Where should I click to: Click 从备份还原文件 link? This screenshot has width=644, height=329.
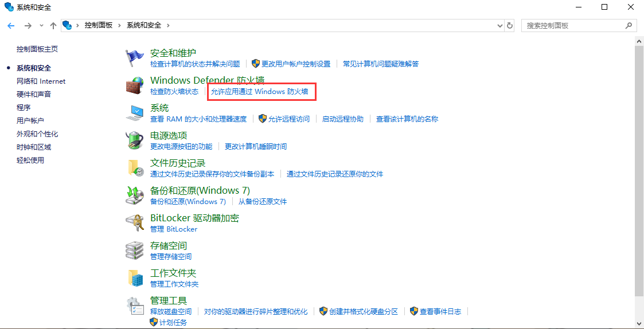tap(263, 202)
